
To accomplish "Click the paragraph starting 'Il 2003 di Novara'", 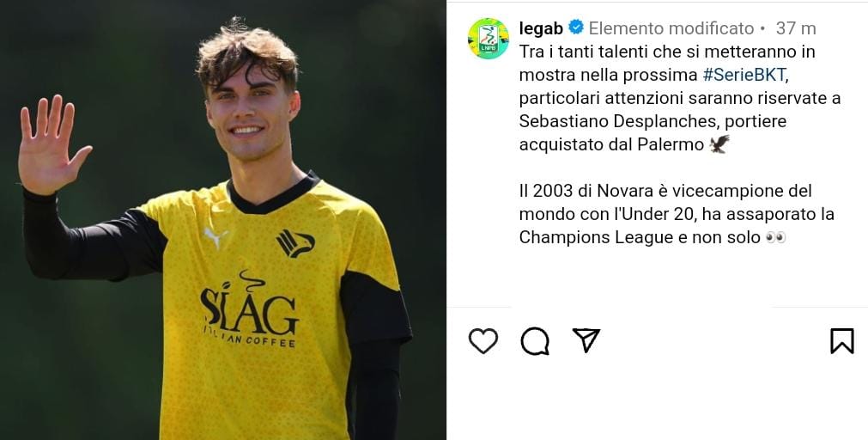I will (677, 215).
